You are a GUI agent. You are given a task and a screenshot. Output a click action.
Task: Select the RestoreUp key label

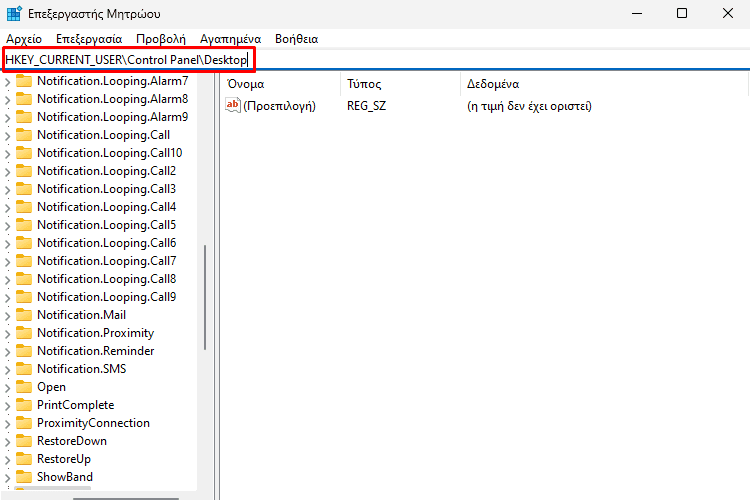coord(64,459)
